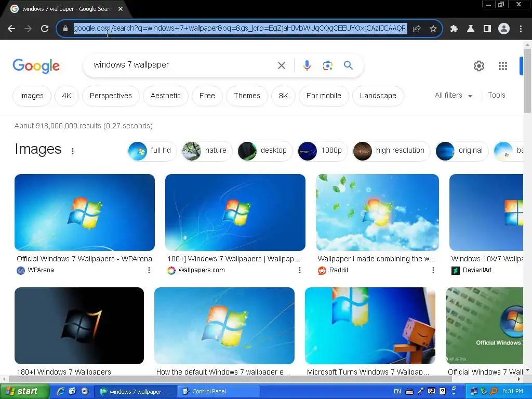Open options menu for the Wallpapers.com result
Image resolution: width=532 pixels, height=399 pixels.
[300, 270]
